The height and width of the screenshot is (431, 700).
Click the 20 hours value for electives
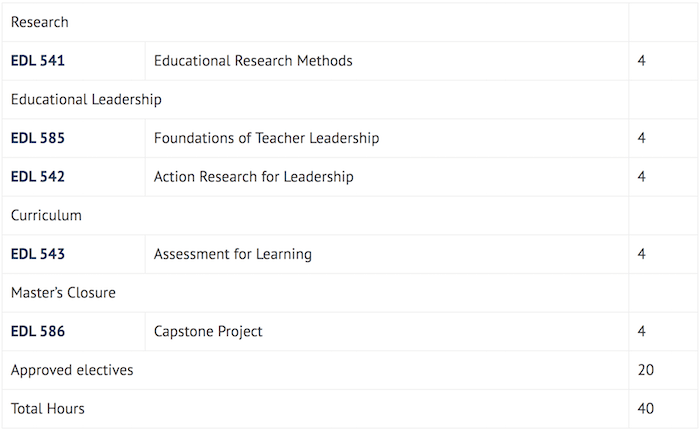[646, 370]
